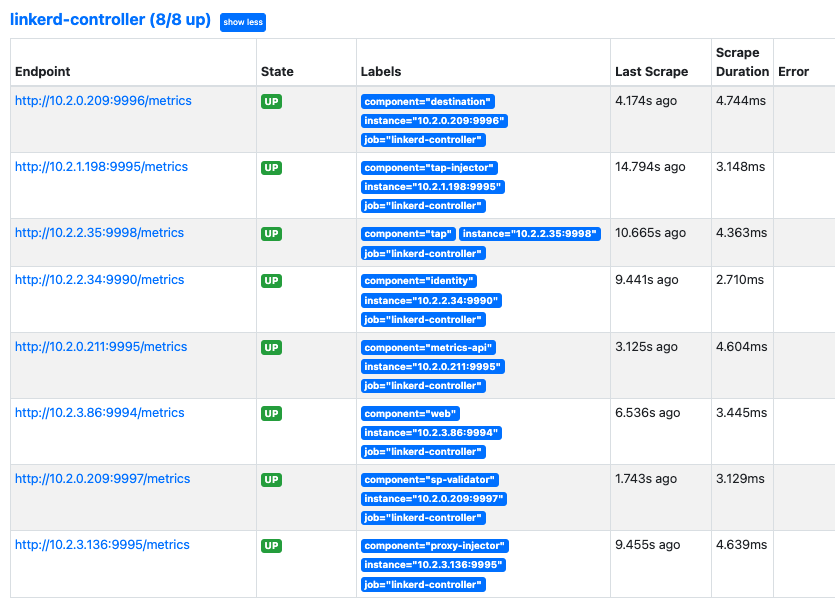Image resolution: width=835 pixels, height=616 pixels.
Task: Open http://10.2.0.209:9997/metrics endpoint
Action: tap(102, 479)
